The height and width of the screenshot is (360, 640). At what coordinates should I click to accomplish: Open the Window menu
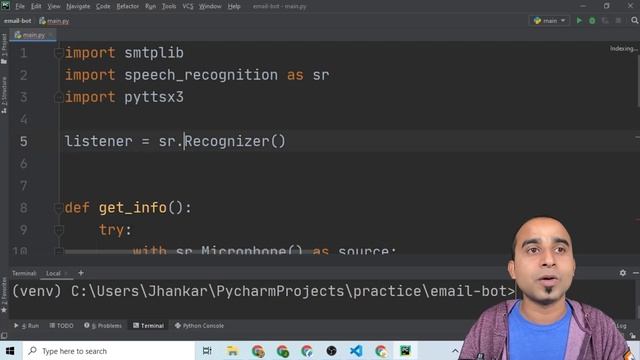point(210,7)
